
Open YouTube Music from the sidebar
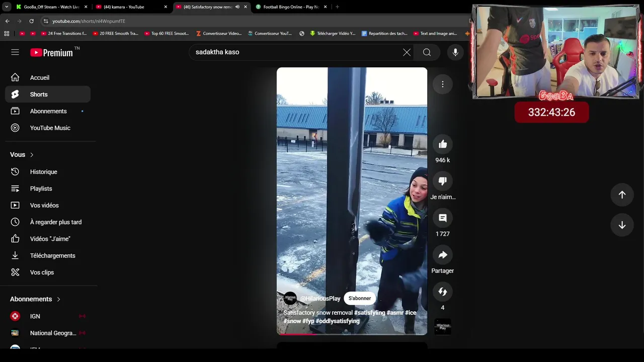click(48, 128)
